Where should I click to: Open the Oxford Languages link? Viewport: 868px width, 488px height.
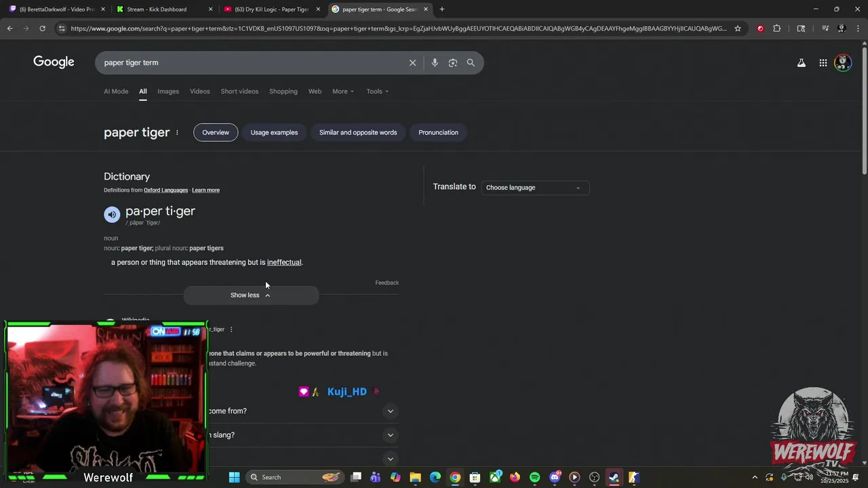[165, 190]
